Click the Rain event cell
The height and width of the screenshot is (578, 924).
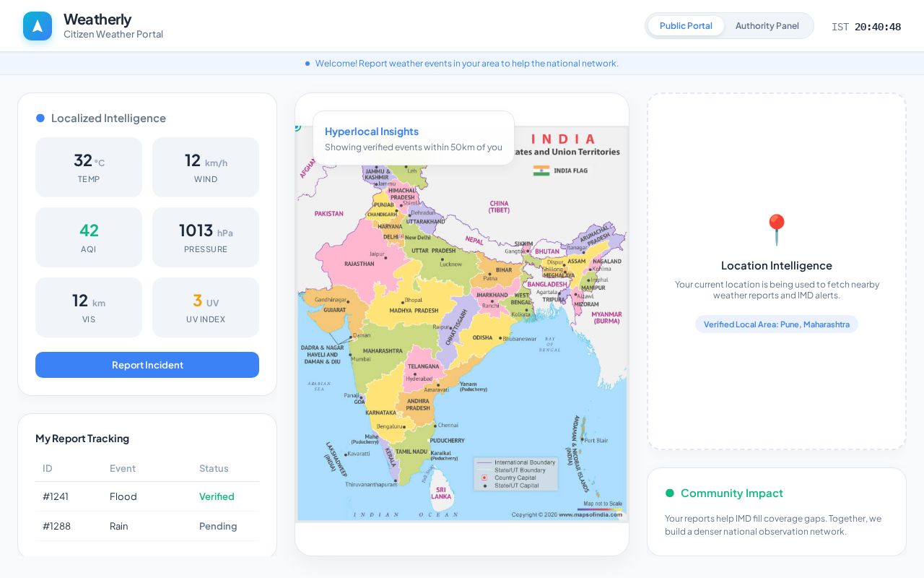(x=119, y=526)
